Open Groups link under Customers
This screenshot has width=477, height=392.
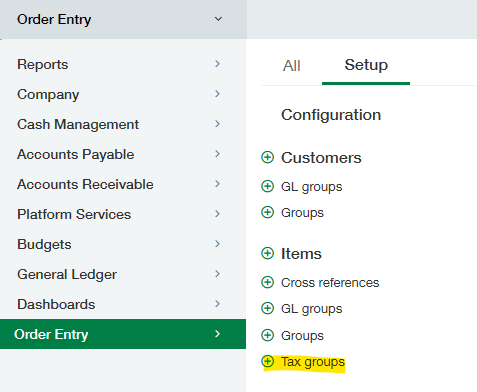[302, 213]
